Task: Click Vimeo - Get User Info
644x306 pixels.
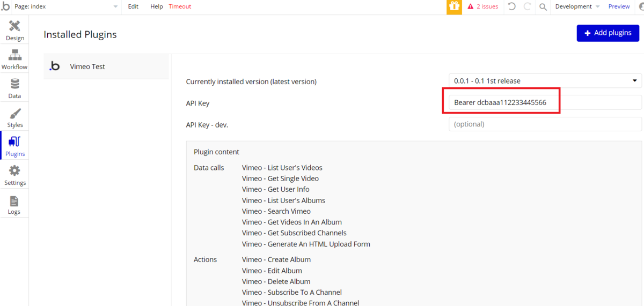Action: (x=276, y=189)
